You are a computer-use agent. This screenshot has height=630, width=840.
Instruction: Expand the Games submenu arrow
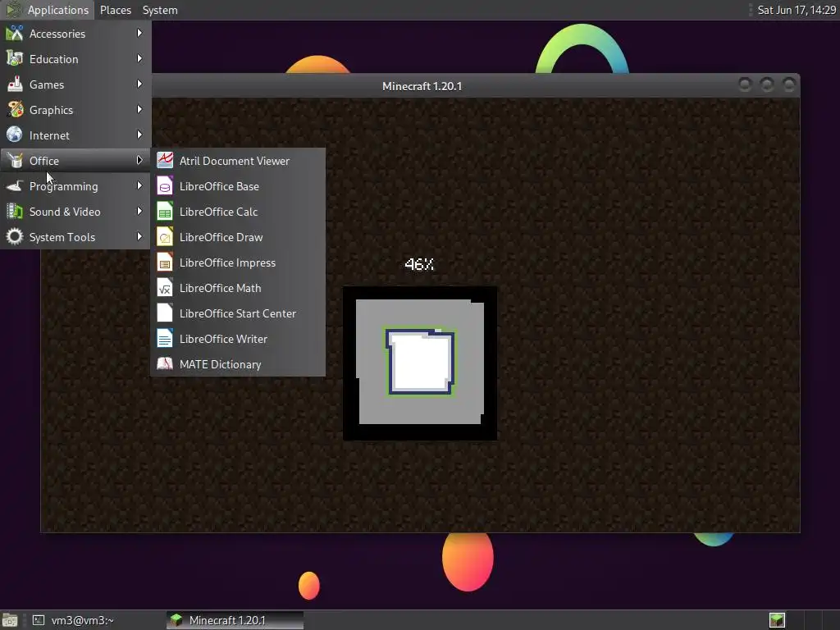(139, 84)
